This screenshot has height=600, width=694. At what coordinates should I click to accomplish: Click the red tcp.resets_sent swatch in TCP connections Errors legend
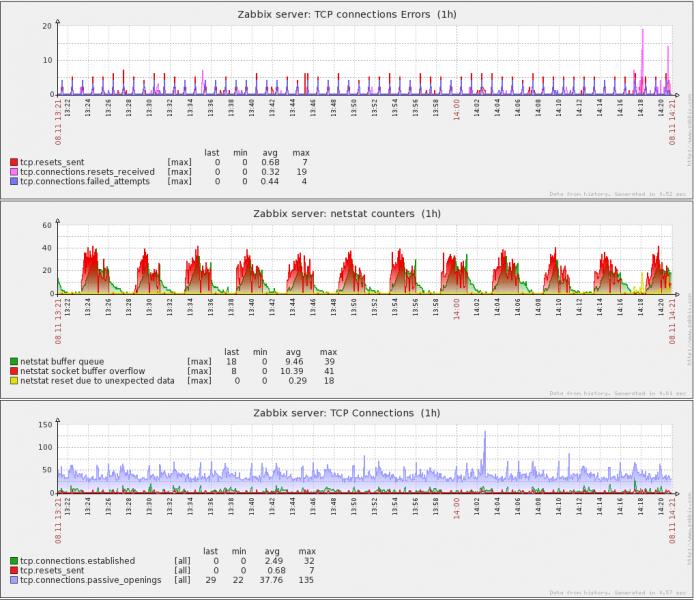click(x=14, y=162)
